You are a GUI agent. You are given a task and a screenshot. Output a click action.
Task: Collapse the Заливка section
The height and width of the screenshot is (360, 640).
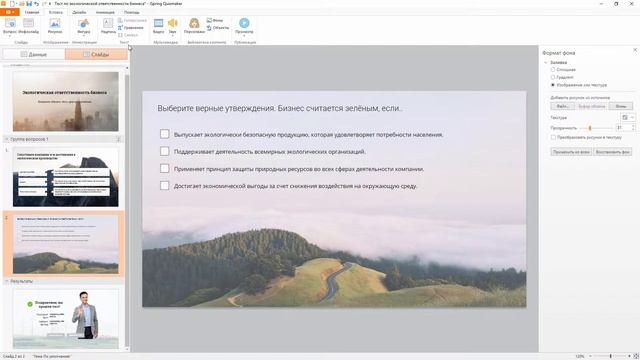pyautogui.click(x=546, y=62)
